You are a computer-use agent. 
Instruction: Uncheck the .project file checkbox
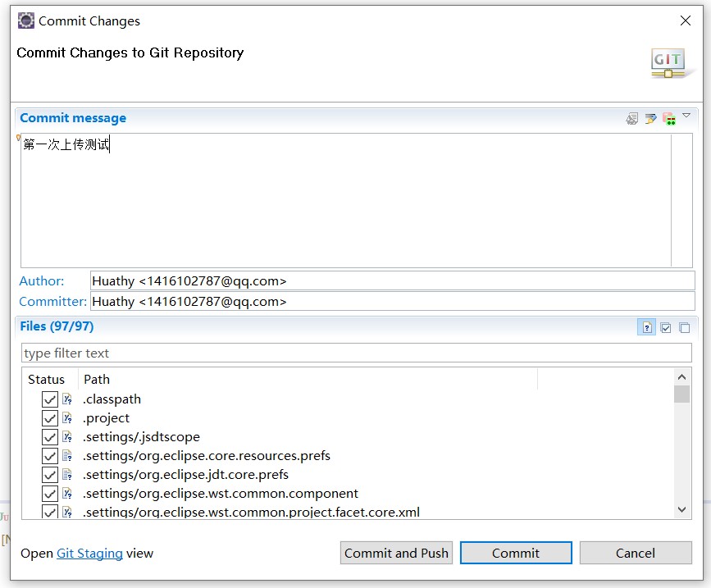[x=50, y=418]
